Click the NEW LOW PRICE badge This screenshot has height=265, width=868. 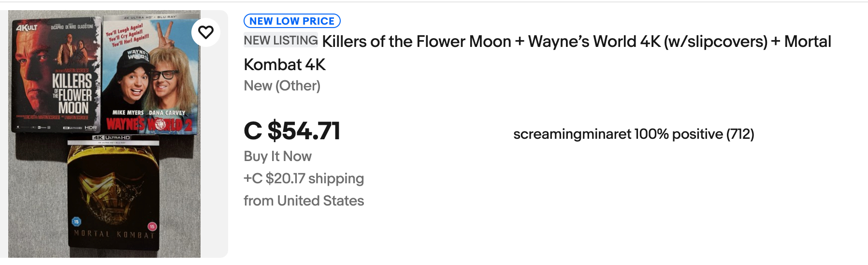[292, 21]
